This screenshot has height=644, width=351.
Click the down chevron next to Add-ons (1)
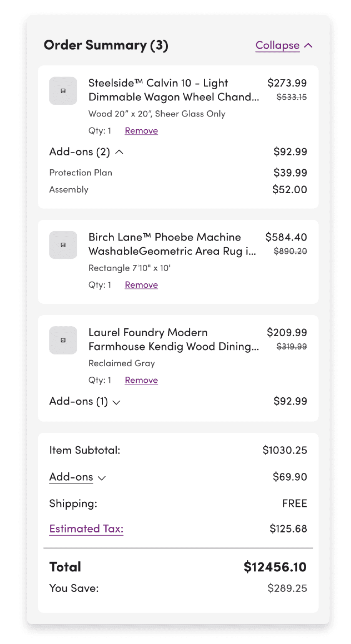[x=116, y=402]
